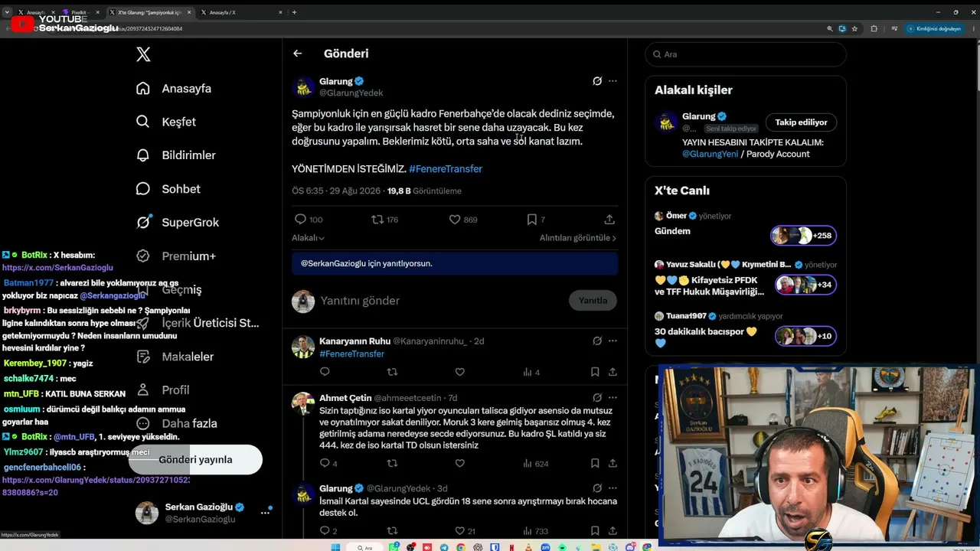This screenshot has height=551, width=980.
Task: Go back using the Gönderi arrow
Action: 298,54
